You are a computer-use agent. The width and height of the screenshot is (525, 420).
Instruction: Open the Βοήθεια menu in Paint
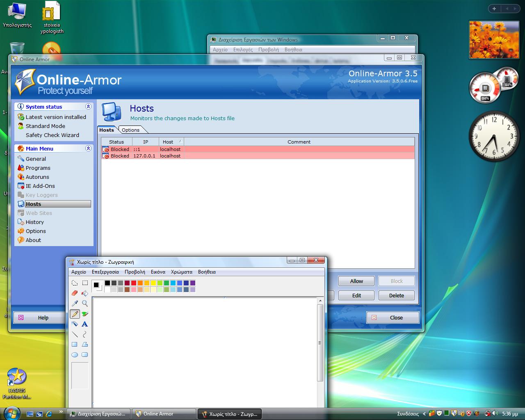coord(207,272)
